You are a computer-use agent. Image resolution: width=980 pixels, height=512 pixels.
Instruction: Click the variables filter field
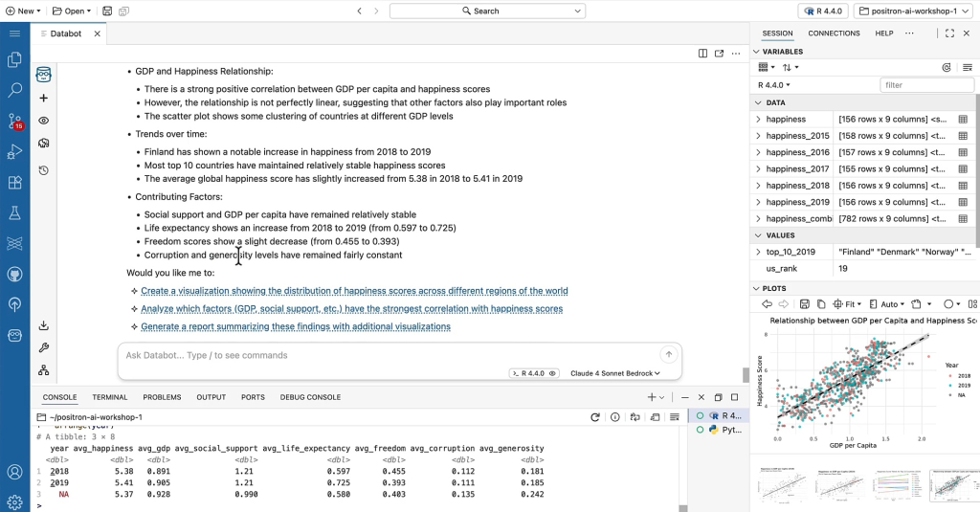pos(926,85)
